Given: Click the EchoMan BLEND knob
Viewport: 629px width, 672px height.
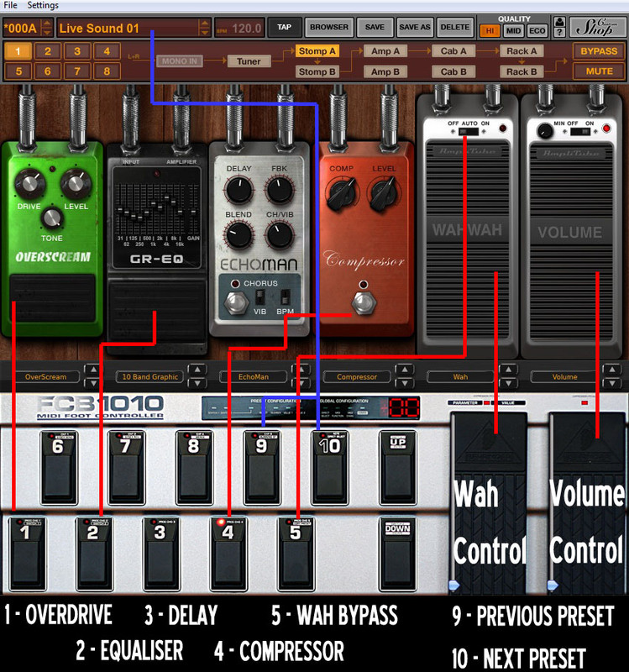Looking at the screenshot, I should (239, 235).
